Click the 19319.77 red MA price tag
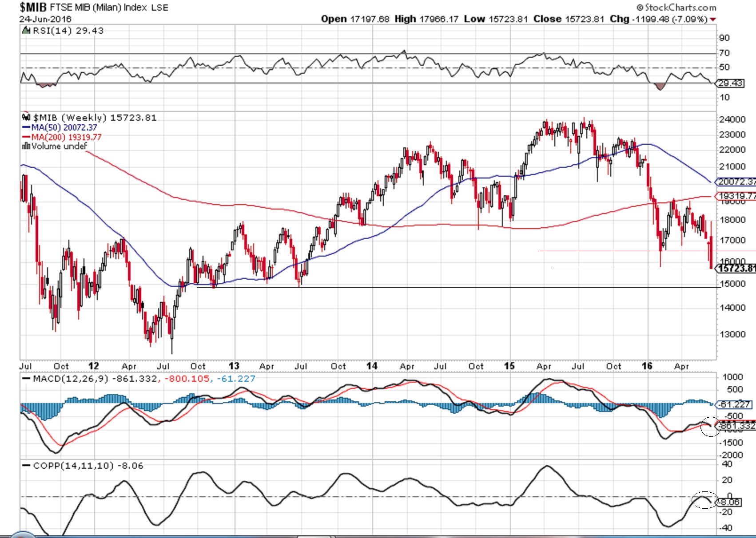The height and width of the screenshot is (538, 756). click(x=736, y=196)
